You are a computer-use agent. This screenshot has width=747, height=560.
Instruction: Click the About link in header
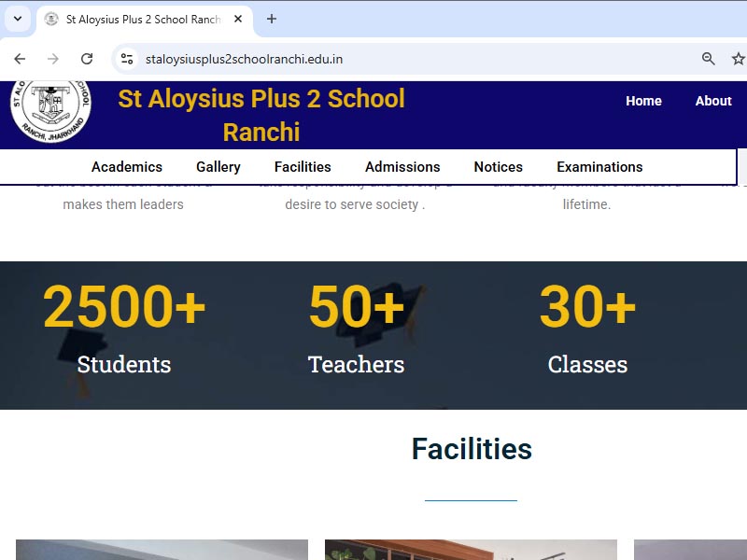pos(713,101)
